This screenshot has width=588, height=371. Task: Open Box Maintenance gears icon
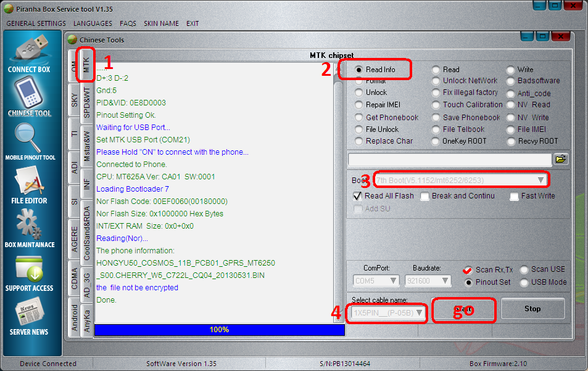tap(29, 225)
